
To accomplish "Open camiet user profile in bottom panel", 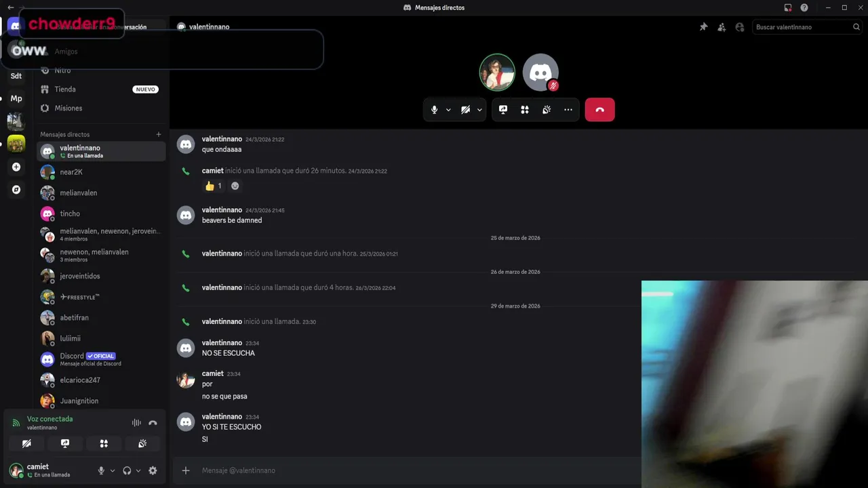I will 49,470.
